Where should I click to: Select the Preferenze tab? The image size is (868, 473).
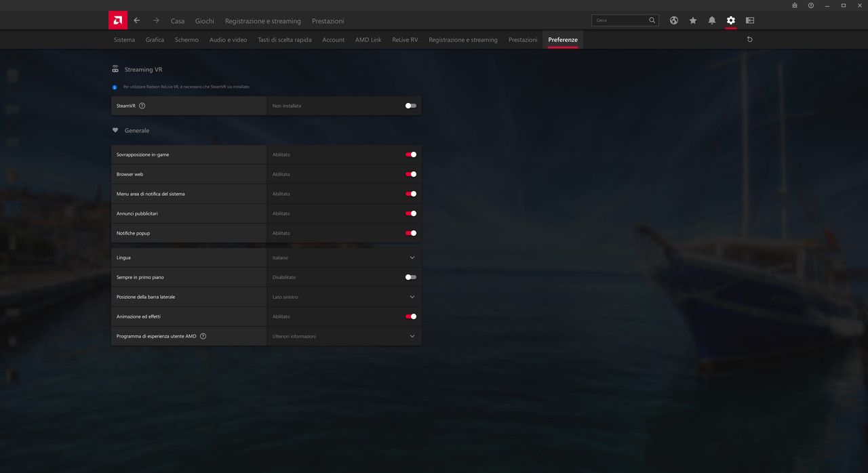[x=563, y=40]
